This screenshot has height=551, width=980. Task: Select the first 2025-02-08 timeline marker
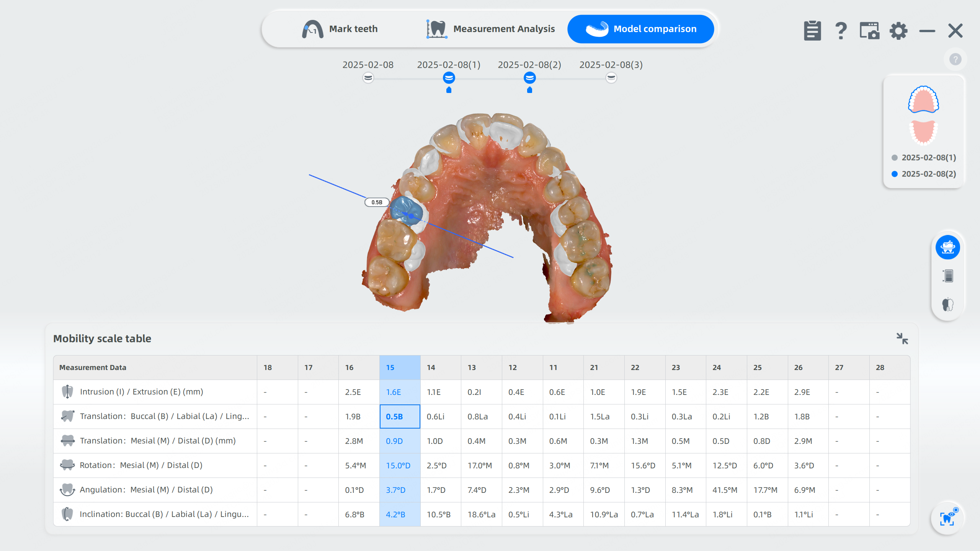(368, 78)
